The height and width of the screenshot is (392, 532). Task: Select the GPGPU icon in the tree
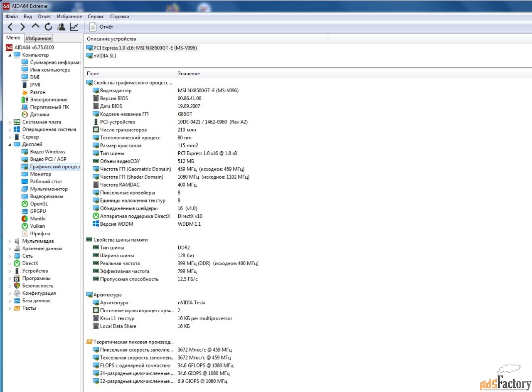[x=25, y=211]
